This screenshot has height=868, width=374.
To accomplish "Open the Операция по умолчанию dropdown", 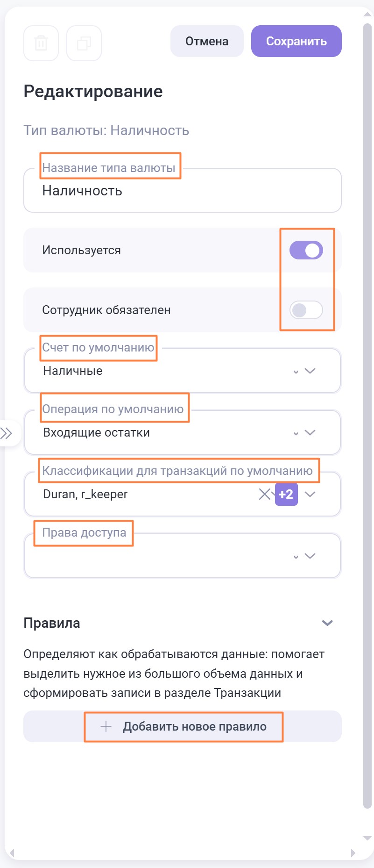I will pos(310,432).
